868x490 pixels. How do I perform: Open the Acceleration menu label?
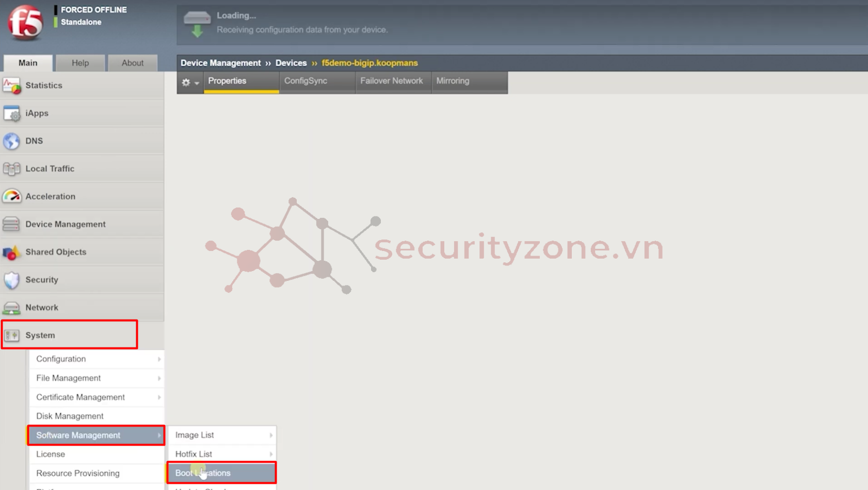pos(50,197)
